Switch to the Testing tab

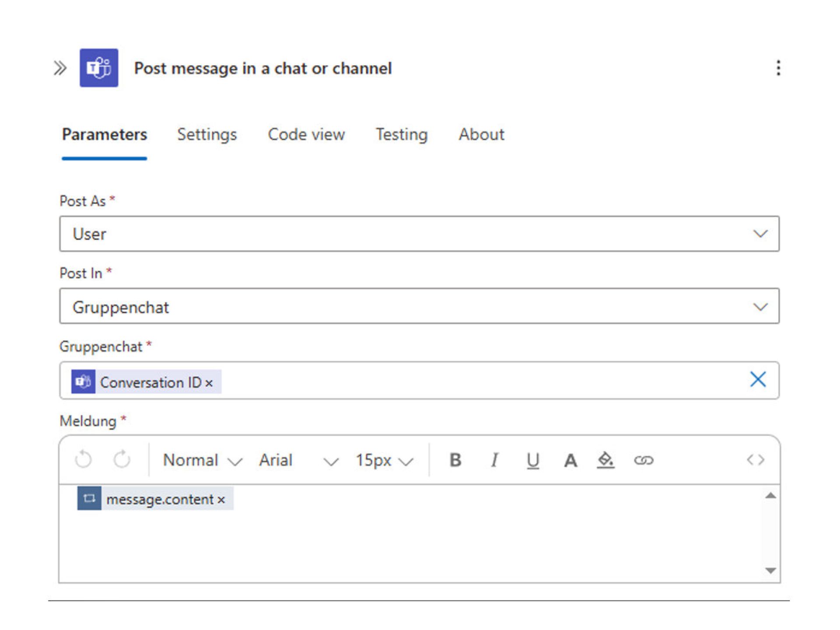(x=401, y=135)
